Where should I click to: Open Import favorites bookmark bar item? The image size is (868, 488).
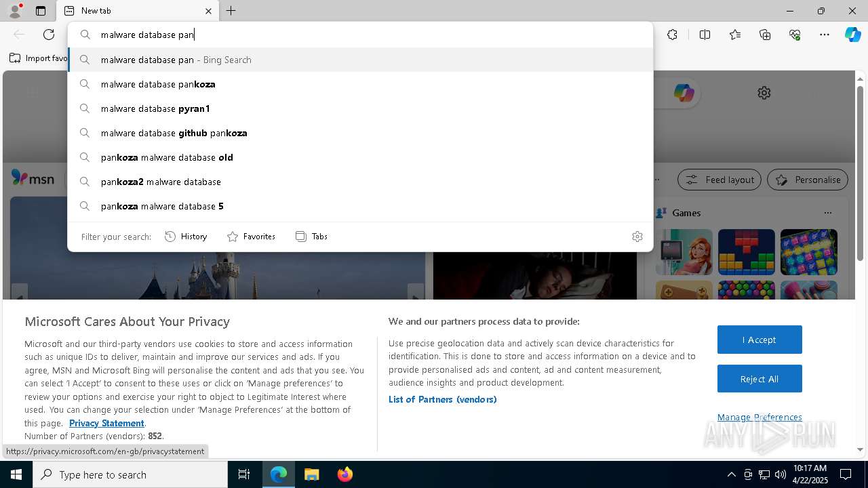pyautogui.click(x=39, y=58)
